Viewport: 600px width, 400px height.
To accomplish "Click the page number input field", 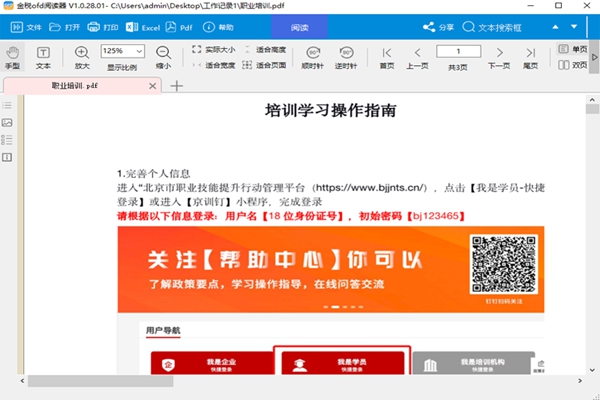I will pos(457,50).
